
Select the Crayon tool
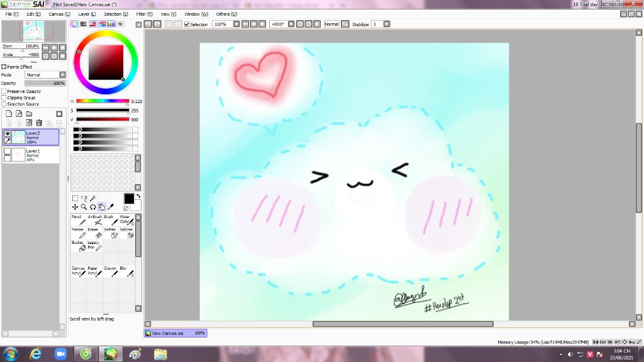point(111,271)
